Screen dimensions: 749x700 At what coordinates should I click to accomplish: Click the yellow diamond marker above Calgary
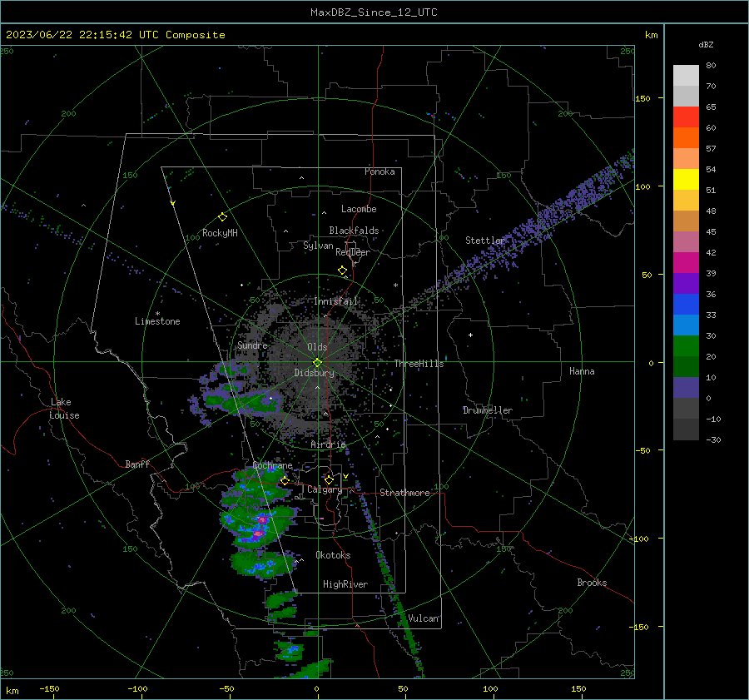[x=329, y=479]
